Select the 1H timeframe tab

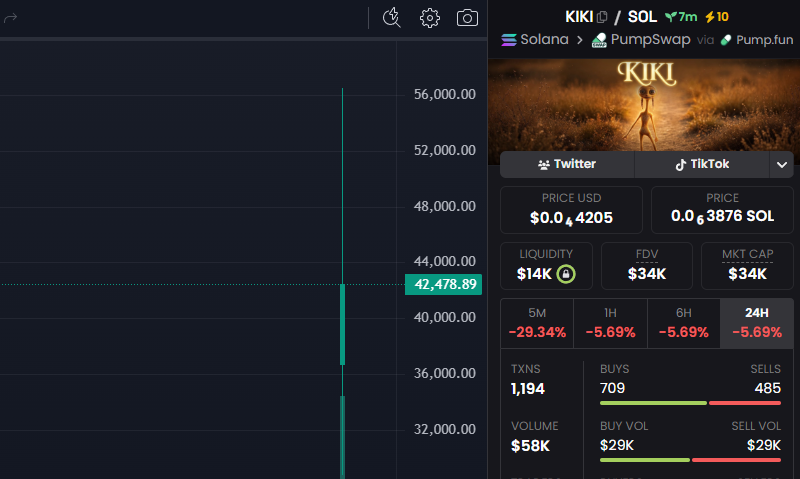pyautogui.click(x=610, y=323)
